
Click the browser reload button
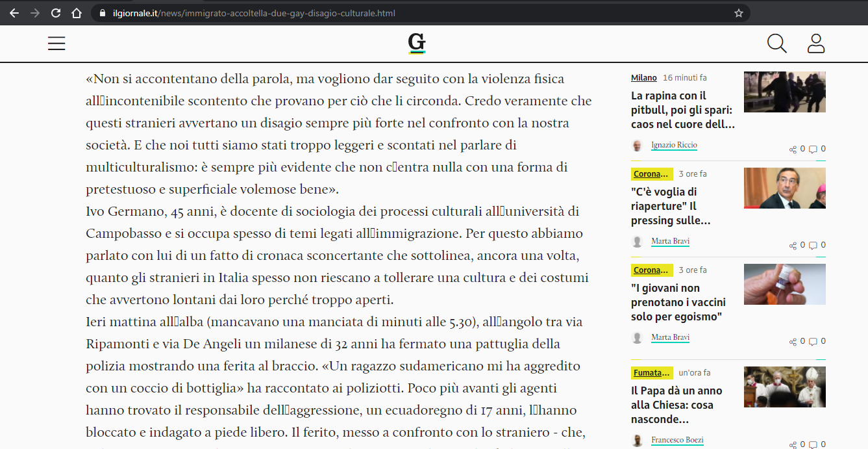pyautogui.click(x=56, y=13)
